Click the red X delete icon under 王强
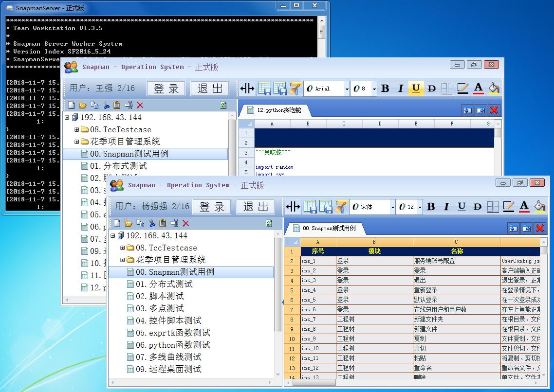The image size is (554, 392). click(x=140, y=105)
